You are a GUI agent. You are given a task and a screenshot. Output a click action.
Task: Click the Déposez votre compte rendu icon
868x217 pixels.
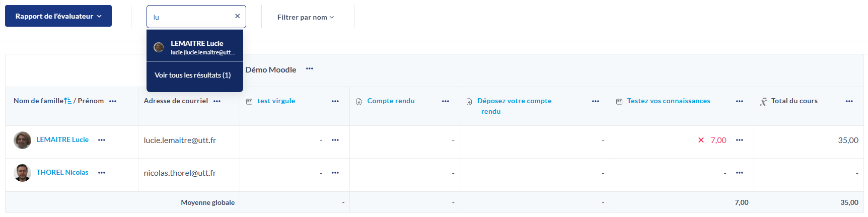(469, 102)
